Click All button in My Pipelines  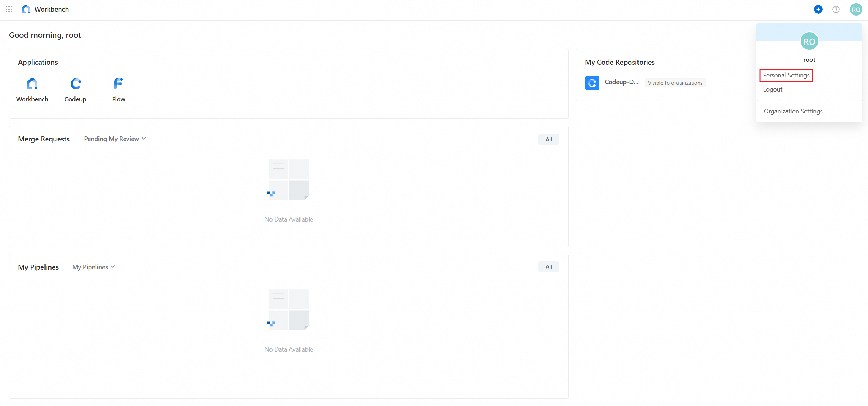pos(549,267)
